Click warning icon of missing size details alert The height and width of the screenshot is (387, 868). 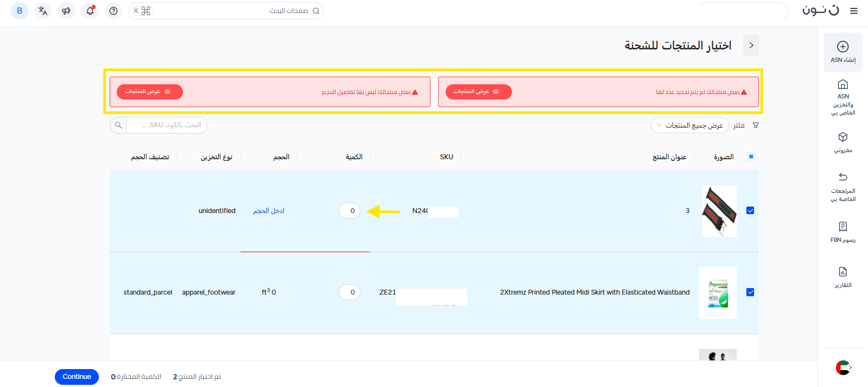(415, 92)
